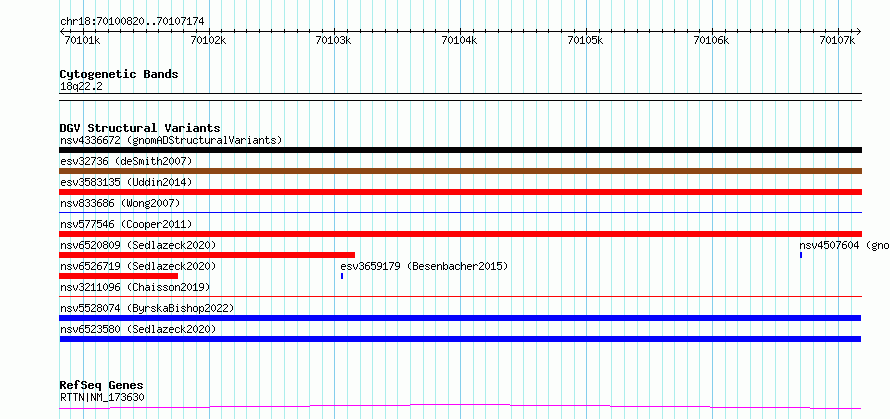This screenshot has width=890, height=419.
Task: Open the esv32736 (deSmith2007) label
Action: tap(126, 161)
